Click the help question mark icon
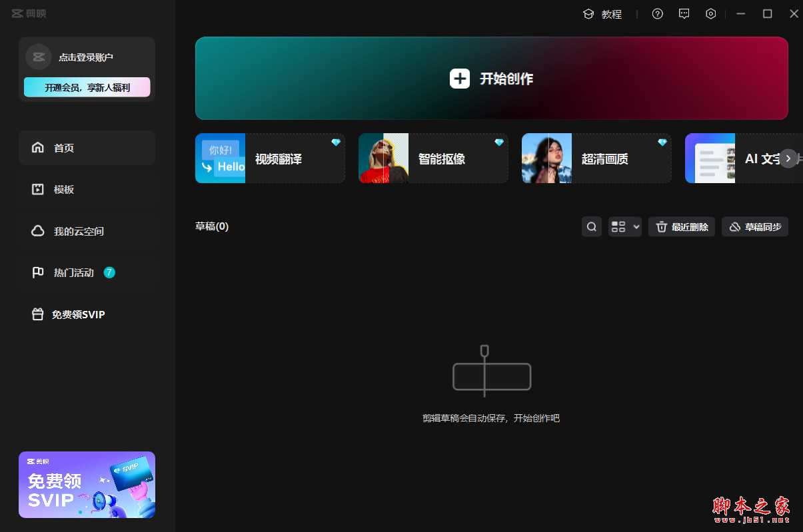Image resolution: width=803 pixels, height=532 pixels. 658,13
